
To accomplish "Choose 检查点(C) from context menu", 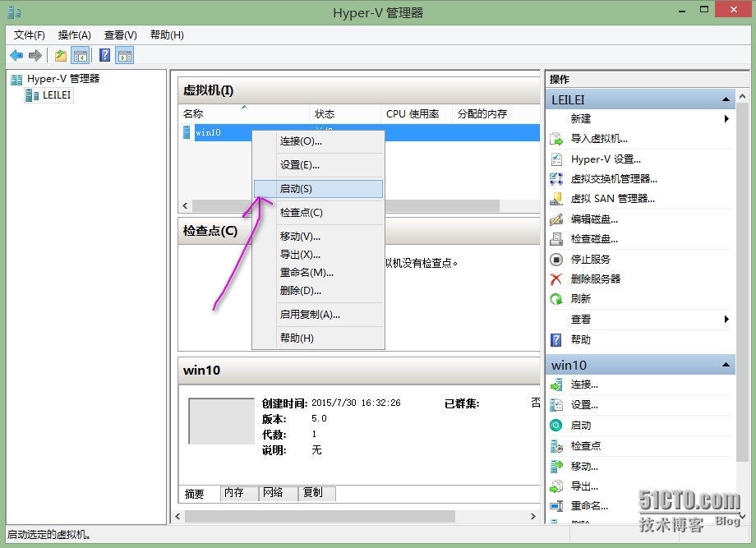I will 318,212.
